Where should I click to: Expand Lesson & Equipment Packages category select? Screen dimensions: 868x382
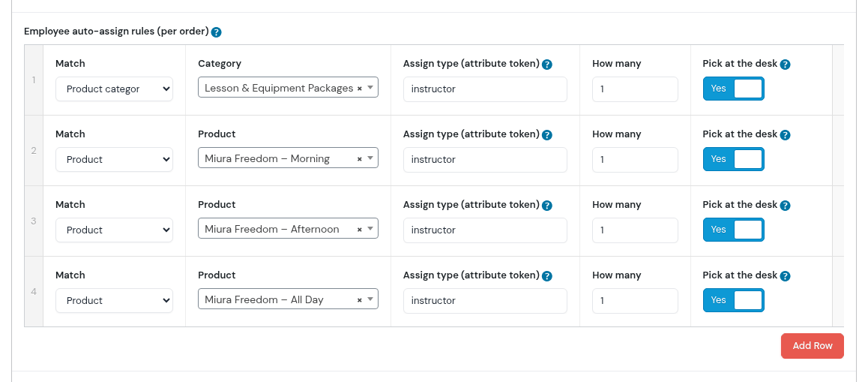(288, 88)
